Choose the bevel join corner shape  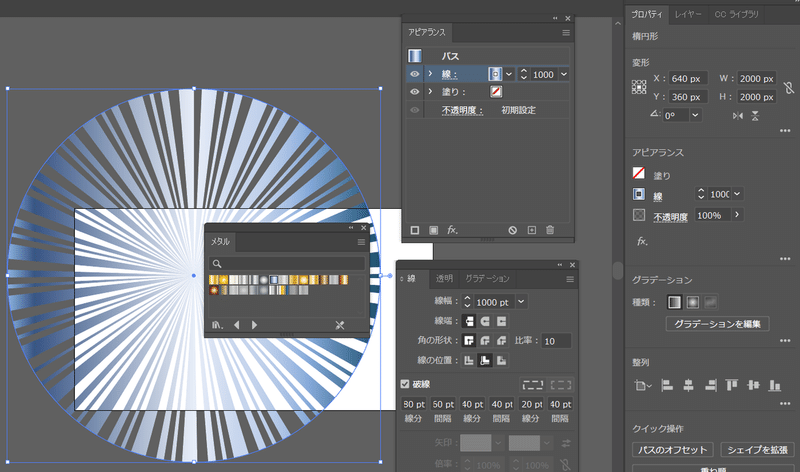502,340
